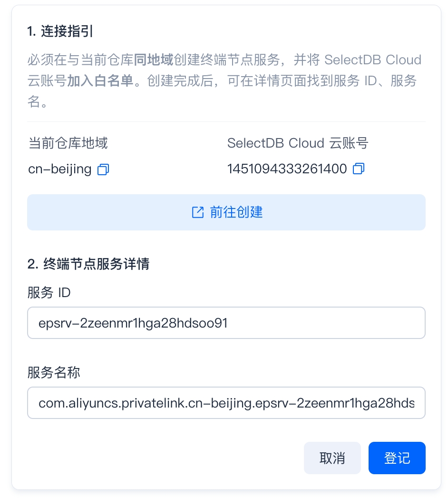Click the bold 同地域 text
Image resolution: width=448 pixels, height=498 pixels.
pyautogui.click(x=154, y=60)
